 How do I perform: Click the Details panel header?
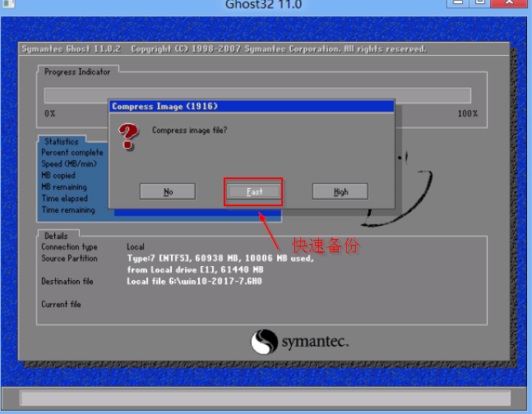pos(56,236)
